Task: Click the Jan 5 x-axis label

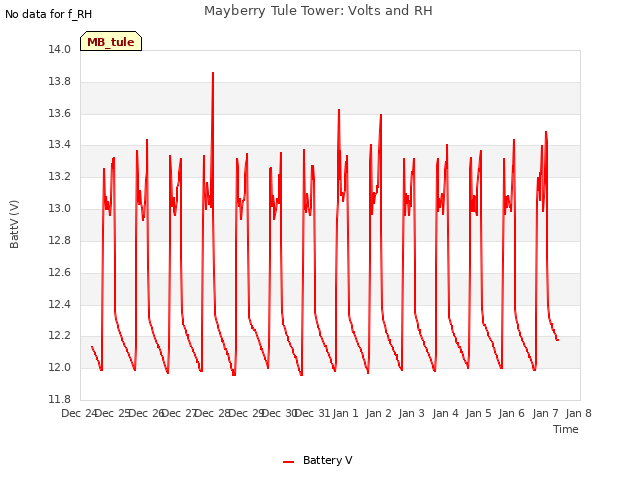Action: (478, 413)
